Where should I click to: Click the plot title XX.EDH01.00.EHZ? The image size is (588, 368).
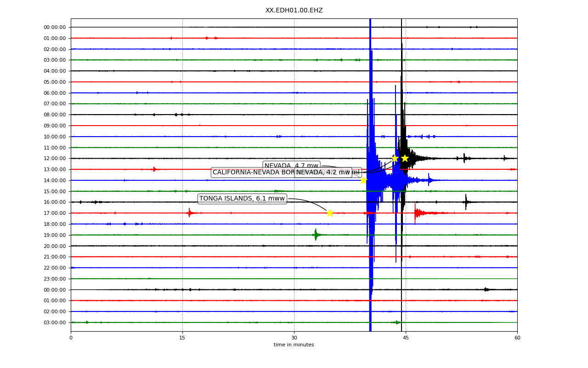294,10
